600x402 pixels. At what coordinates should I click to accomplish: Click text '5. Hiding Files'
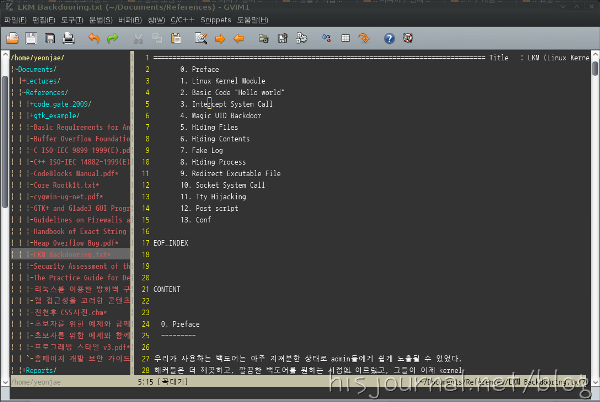[209, 127]
